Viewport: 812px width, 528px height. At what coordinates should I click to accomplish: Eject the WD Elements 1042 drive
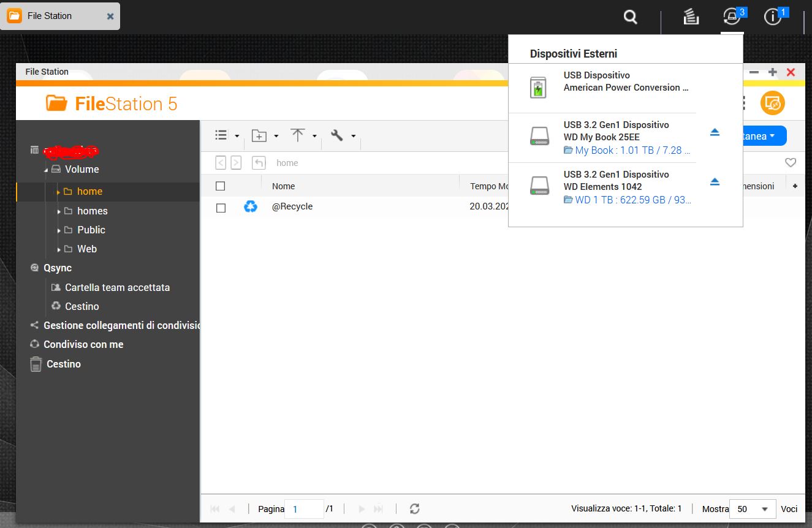(715, 182)
